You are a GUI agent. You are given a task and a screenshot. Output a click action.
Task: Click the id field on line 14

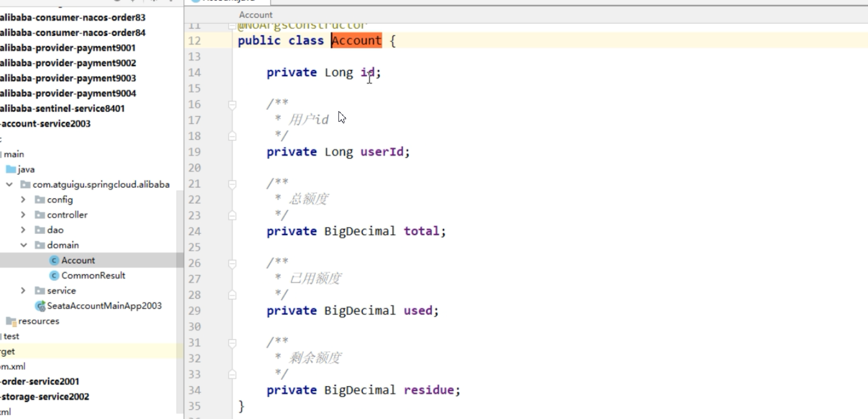tap(367, 72)
